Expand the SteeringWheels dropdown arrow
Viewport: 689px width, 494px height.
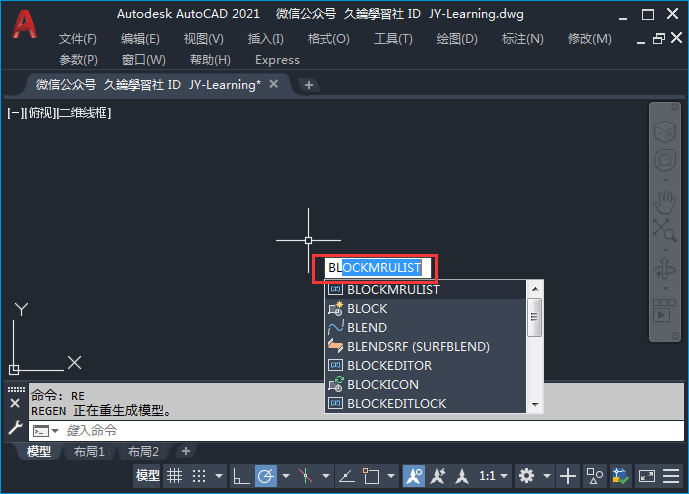[665, 180]
